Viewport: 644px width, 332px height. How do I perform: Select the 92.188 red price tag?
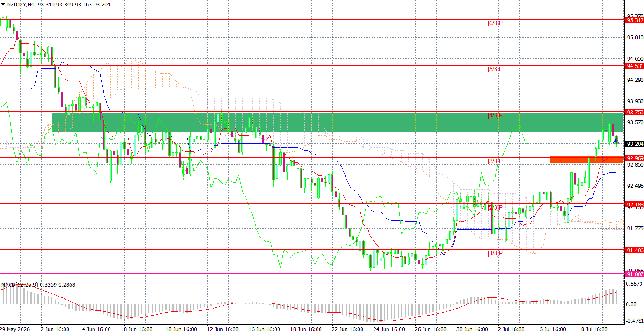pyautogui.click(x=634, y=204)
